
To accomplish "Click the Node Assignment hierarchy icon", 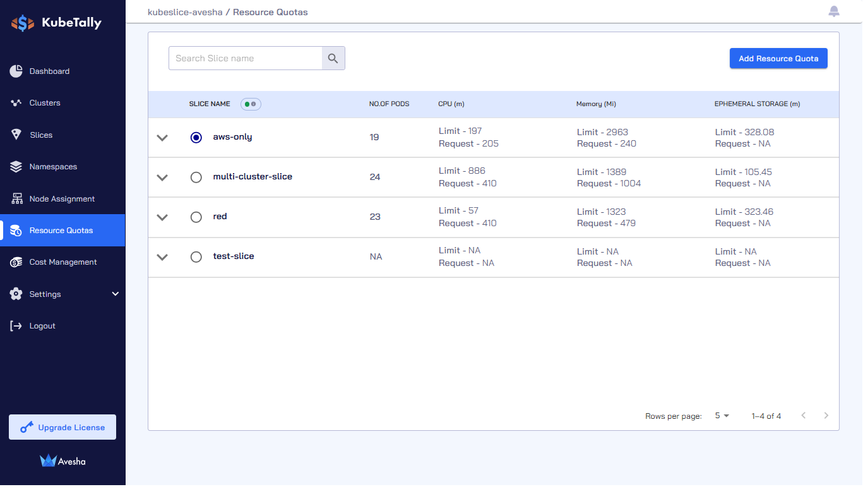I will [16, 198].
